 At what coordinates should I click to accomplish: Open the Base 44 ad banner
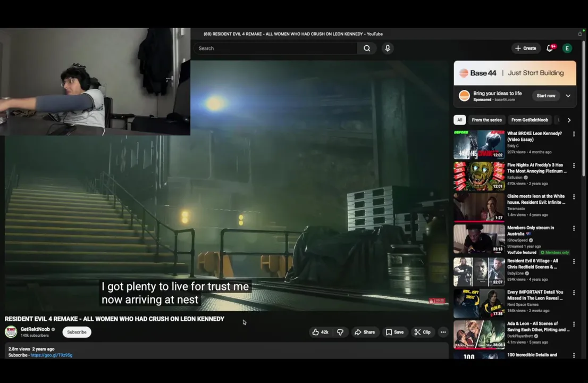[x=515, y=73]
